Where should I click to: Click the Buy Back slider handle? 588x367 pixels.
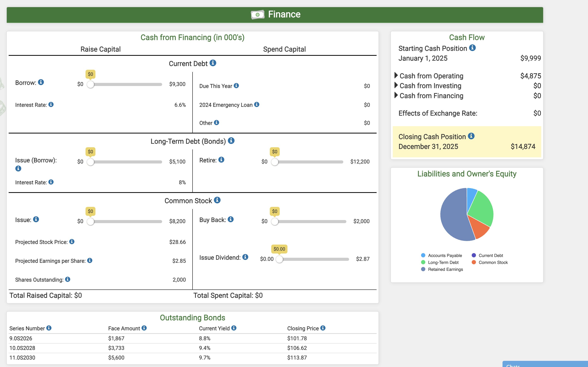click(275, 222)
